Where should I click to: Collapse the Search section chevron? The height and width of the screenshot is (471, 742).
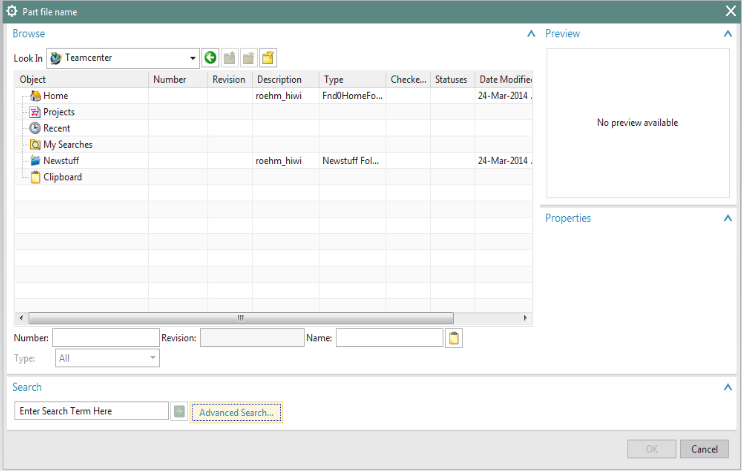coord(728,387)
